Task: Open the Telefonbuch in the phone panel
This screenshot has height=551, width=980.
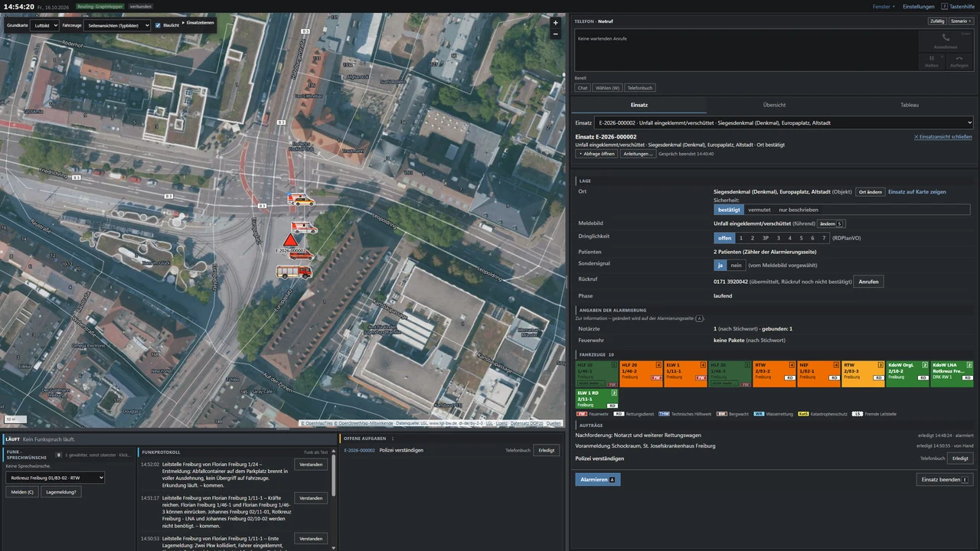Action: tap(640, 88)
